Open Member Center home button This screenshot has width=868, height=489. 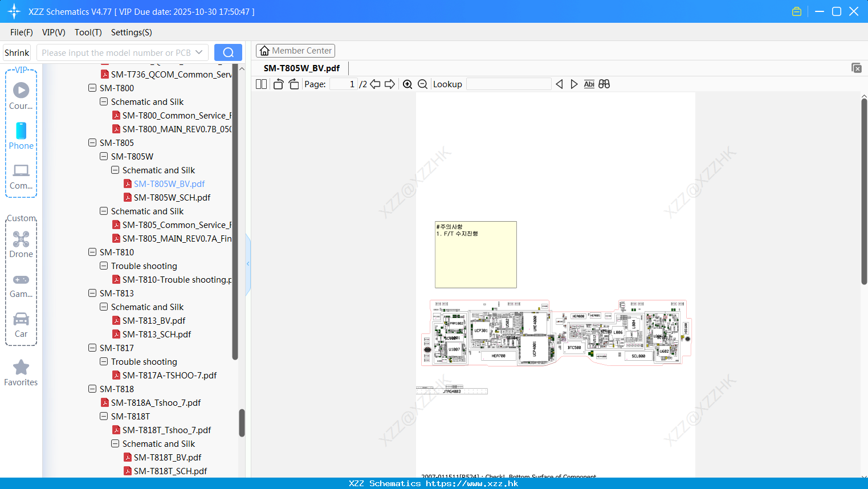(x=295, y=51)
